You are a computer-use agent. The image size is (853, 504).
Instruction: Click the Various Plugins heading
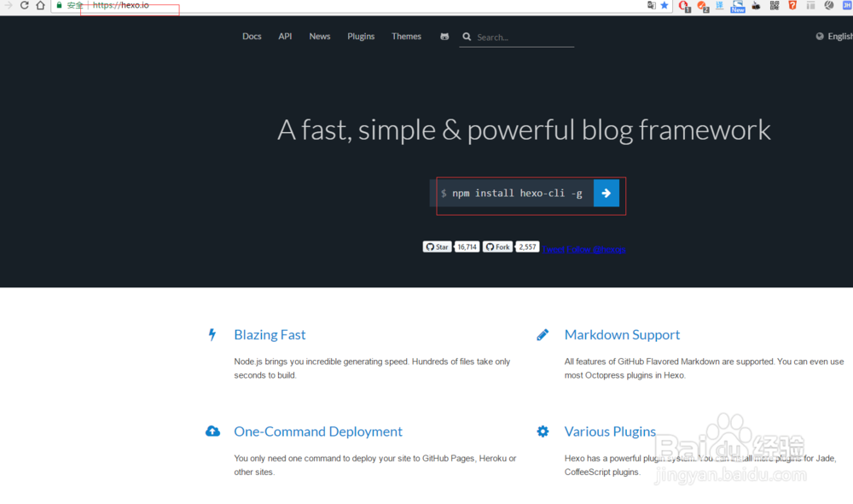pos(610,432)
